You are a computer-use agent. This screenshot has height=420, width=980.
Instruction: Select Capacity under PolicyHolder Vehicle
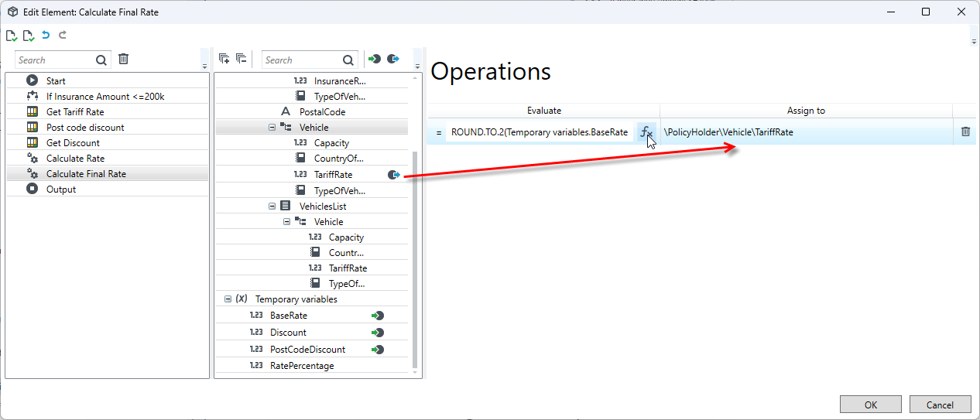coord(311,143)
